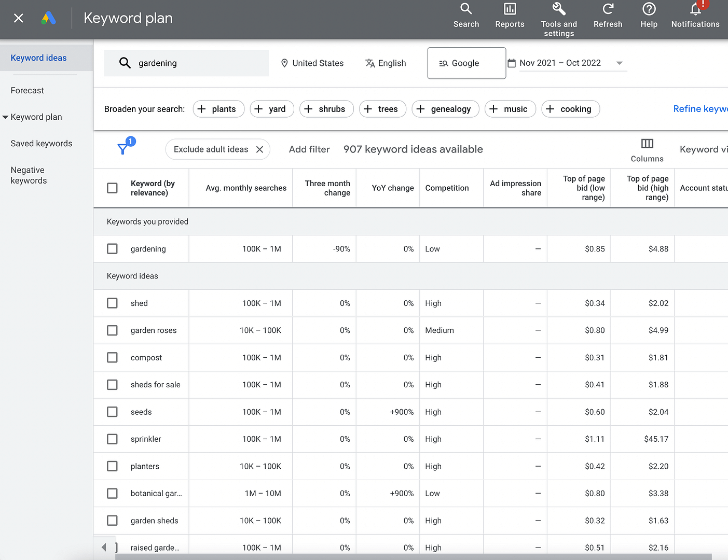Sort by Three month change column
Viewport: 728px width, 560px height.
pyautogui.click(x=327, y=188)
